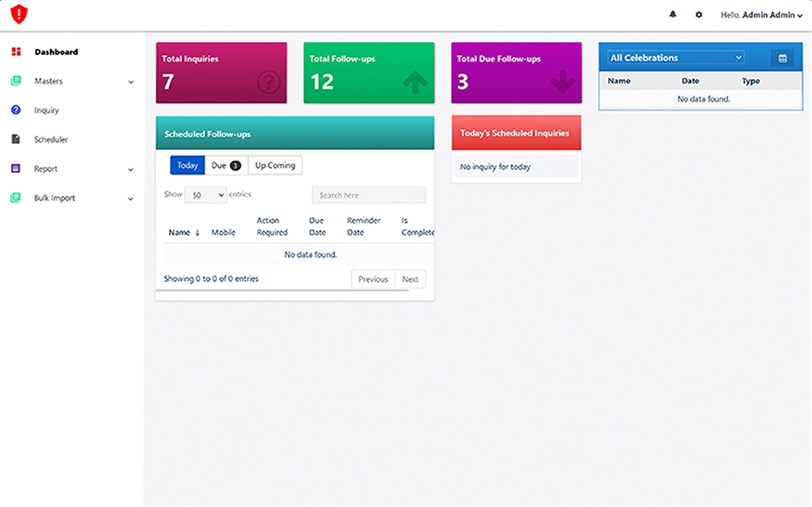Open settings via the gear icon
This screenshot has height=507, width=812.
tap(699, 14)
